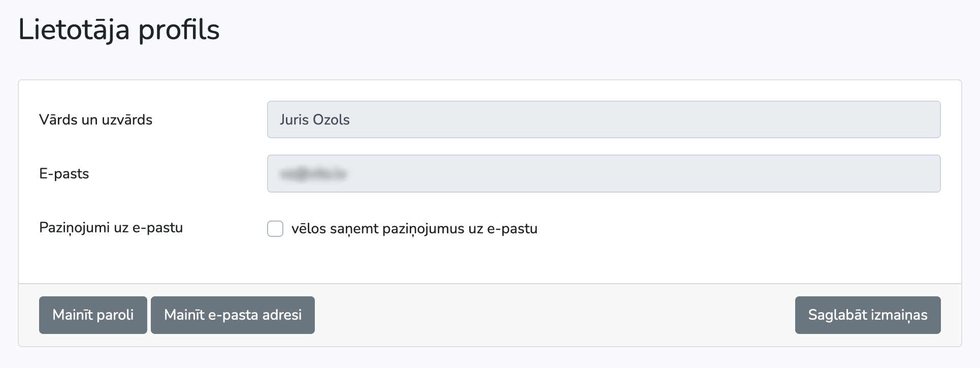Screen dimensions: 980x368
Task: Change password via the dark grey left button
Action: pyautogui.click(x=93, y=315)
